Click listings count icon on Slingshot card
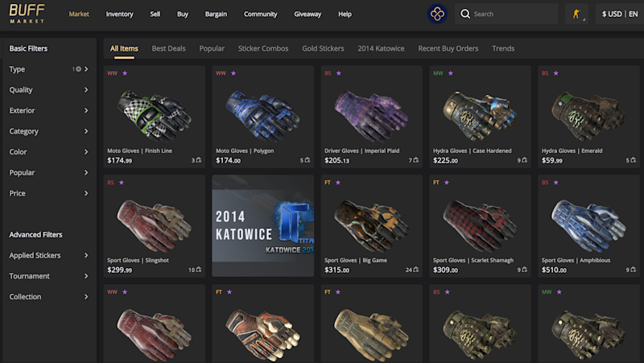The height and width of the screenshot is (363, 644). tap(199, 270)
